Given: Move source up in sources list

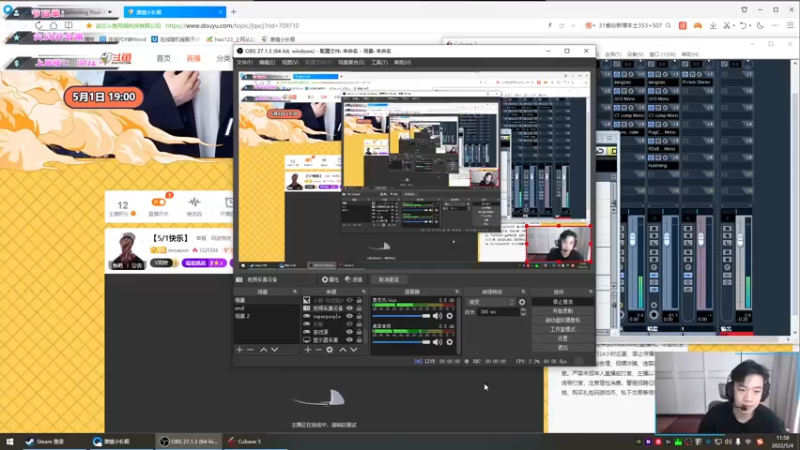Looking at the screenshot, I should coord(342,349).
